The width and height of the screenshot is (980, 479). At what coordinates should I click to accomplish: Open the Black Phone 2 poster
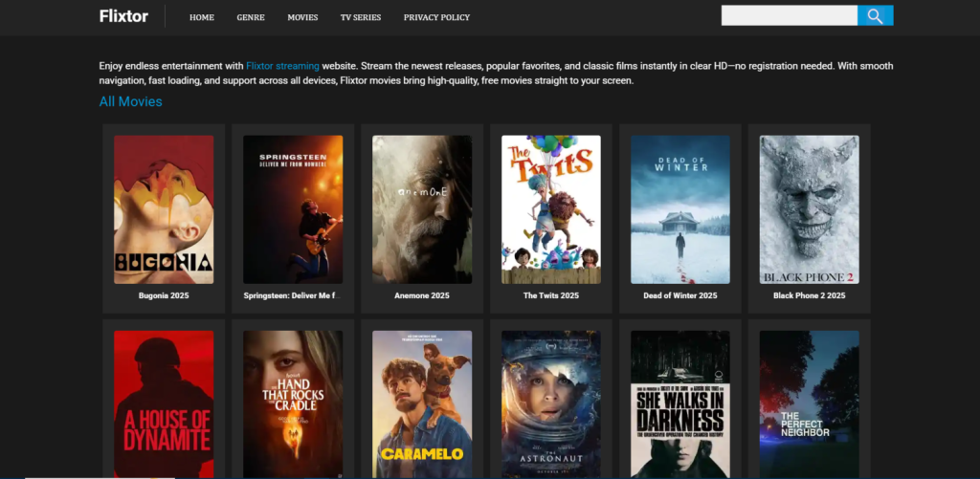810,209
